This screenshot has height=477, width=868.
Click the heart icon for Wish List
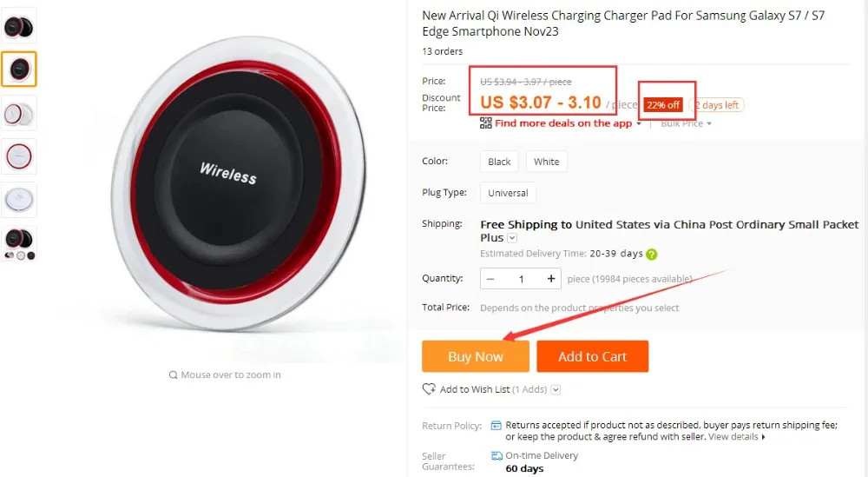[x=429, y=389]
